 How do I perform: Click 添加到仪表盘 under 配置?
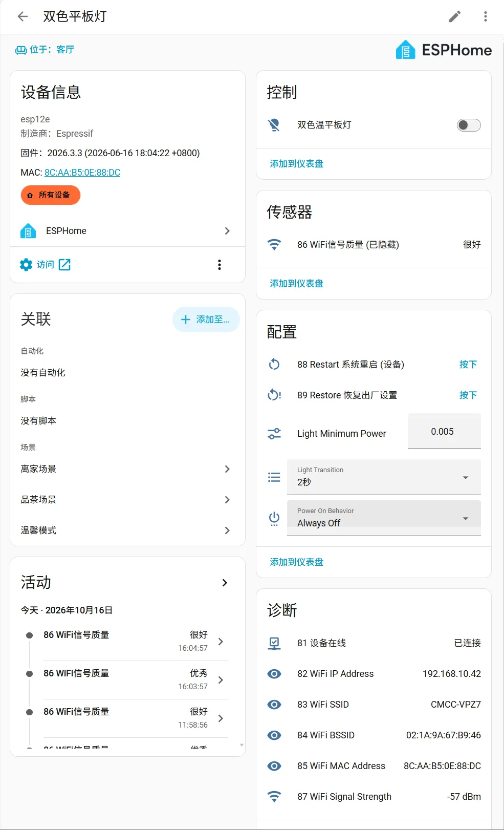coord(297,562)
